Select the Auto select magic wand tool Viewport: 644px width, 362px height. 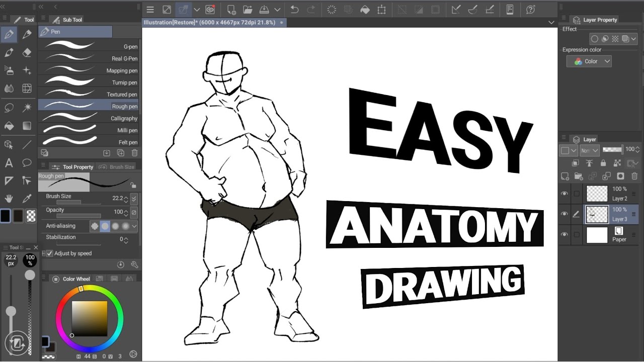pyautogui.click(x=27, y=108)
